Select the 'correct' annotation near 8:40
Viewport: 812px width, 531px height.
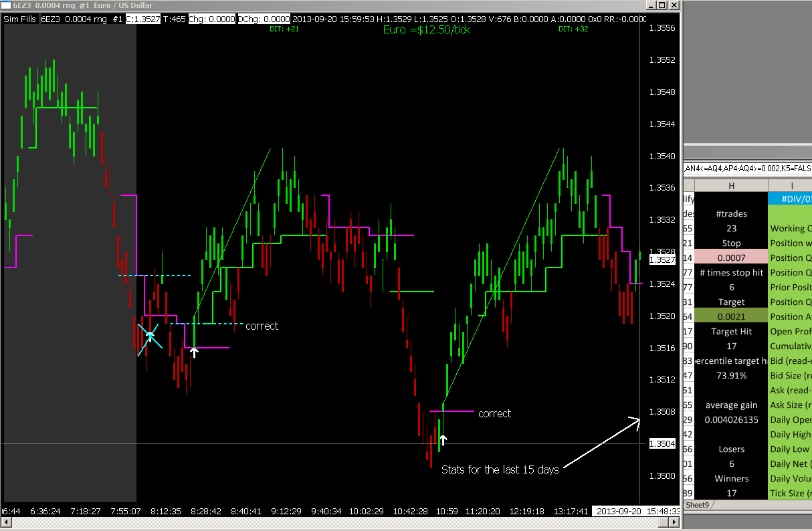[x=262, y=326]
